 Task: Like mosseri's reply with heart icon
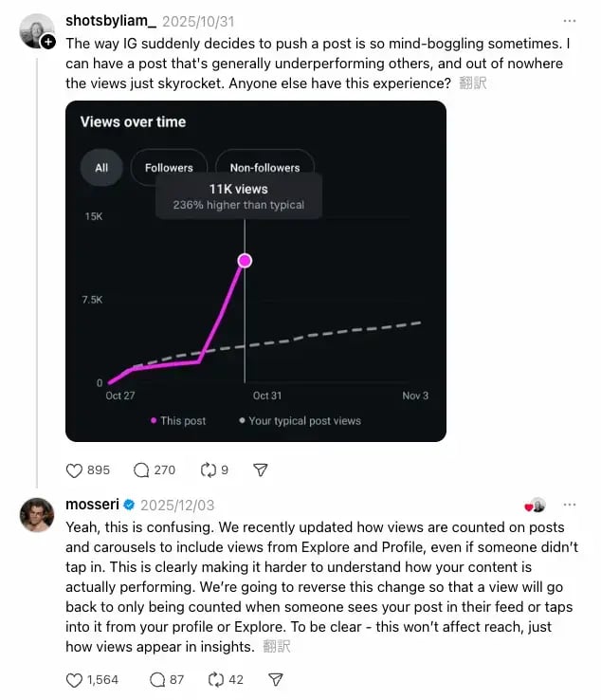(75, 679)
